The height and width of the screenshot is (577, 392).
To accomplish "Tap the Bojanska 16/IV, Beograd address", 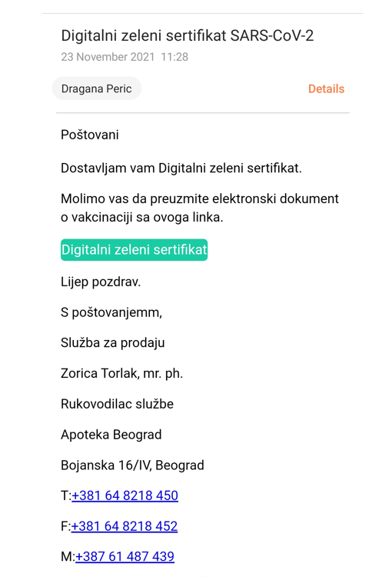I will (x=132, y=465).
